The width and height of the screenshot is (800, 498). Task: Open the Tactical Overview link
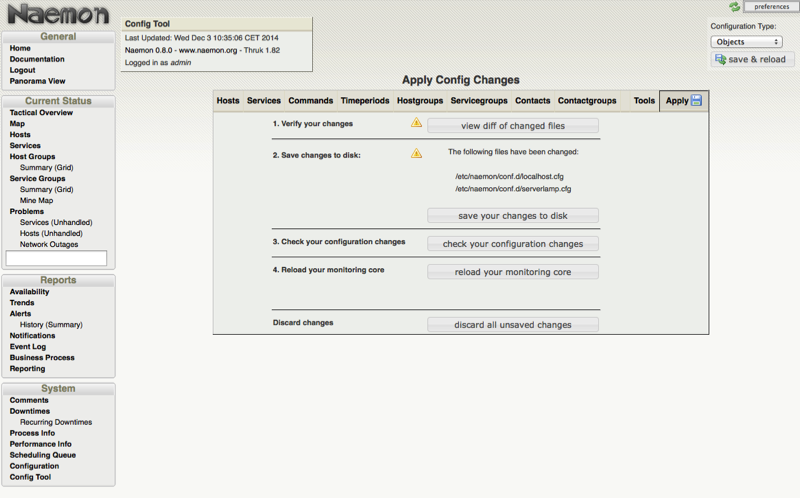pos(41,113)
